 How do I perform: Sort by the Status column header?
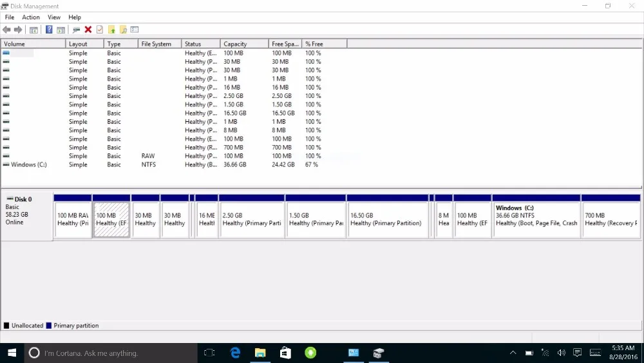[201, 44]
